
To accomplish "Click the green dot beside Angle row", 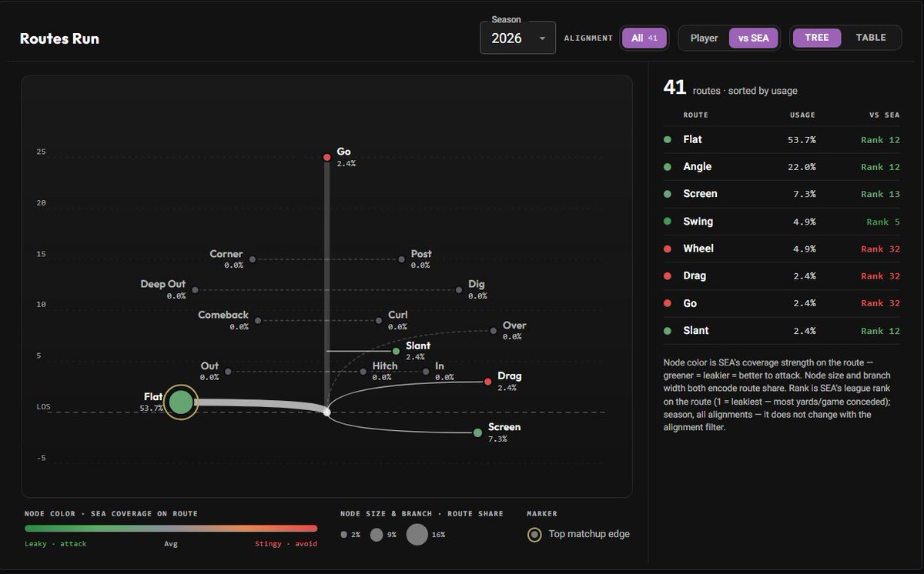I will (667, 167).
